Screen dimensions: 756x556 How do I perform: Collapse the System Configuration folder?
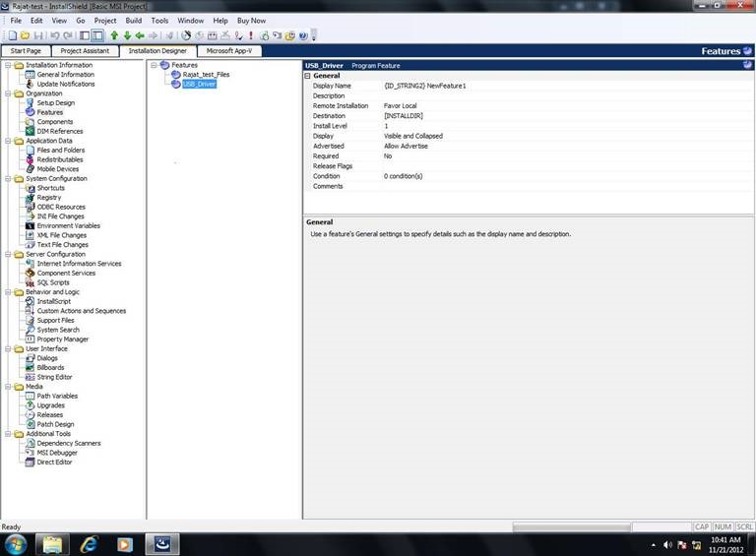point(8,178)
